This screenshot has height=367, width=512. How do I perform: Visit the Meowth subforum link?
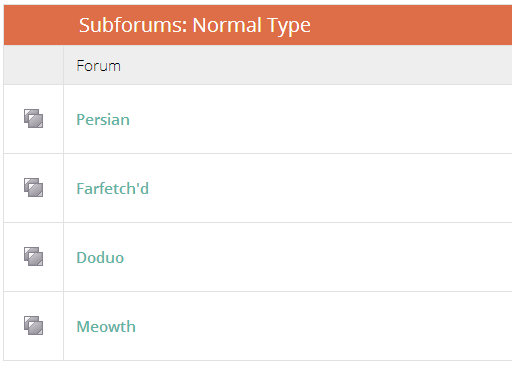[106, 327]
